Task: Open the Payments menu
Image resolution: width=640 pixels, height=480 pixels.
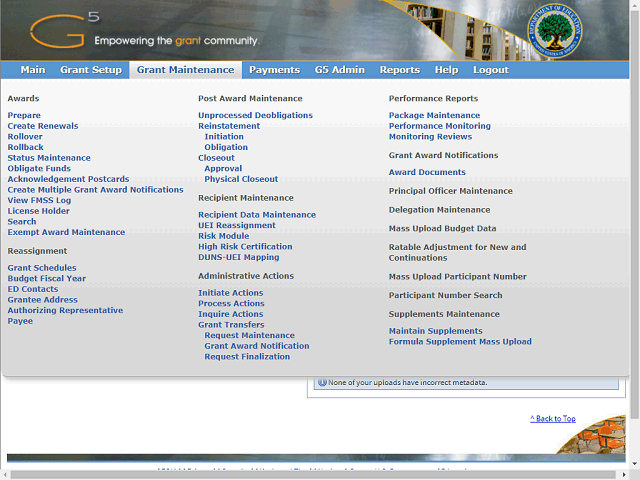Action: pyautogui.click(x=275, y=70)
